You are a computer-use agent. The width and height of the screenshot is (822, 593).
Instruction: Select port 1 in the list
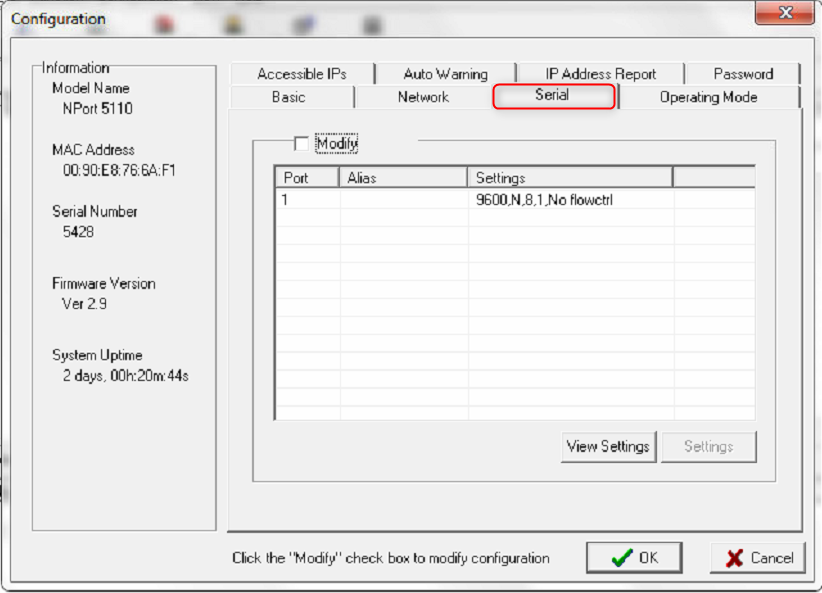click(285, 200)
